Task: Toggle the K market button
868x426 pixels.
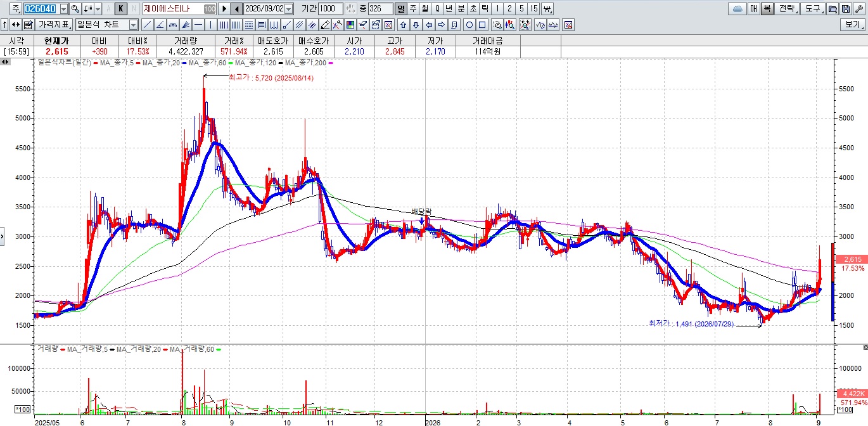Action: (x=120, y=9)
